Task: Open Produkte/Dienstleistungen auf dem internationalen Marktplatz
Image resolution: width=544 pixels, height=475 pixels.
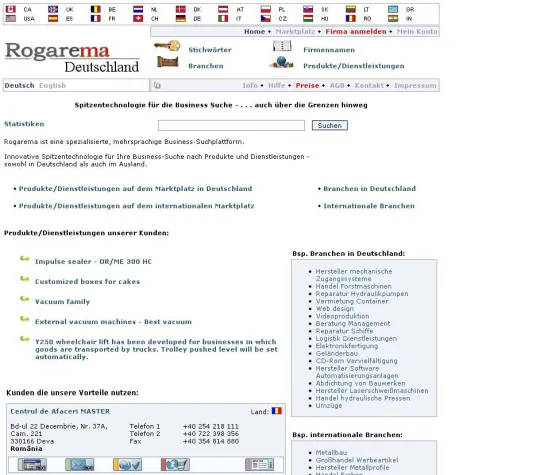Action: click(136, 206)
